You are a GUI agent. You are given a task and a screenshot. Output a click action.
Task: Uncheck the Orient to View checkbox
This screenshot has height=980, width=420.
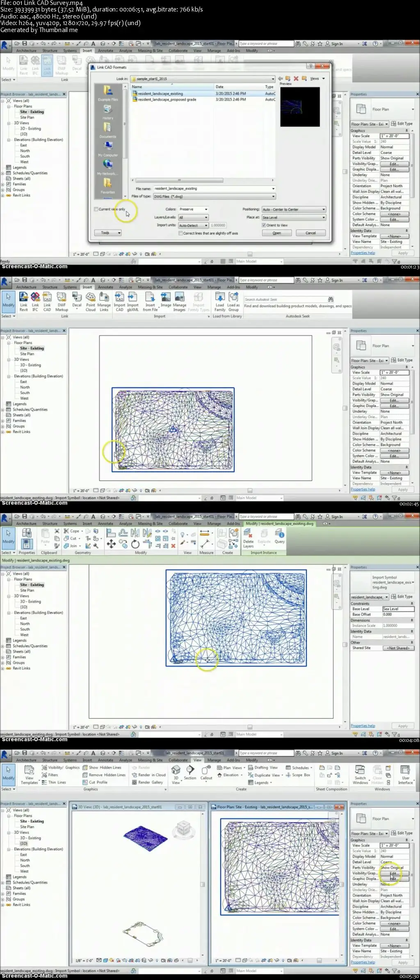coord(264,225)
